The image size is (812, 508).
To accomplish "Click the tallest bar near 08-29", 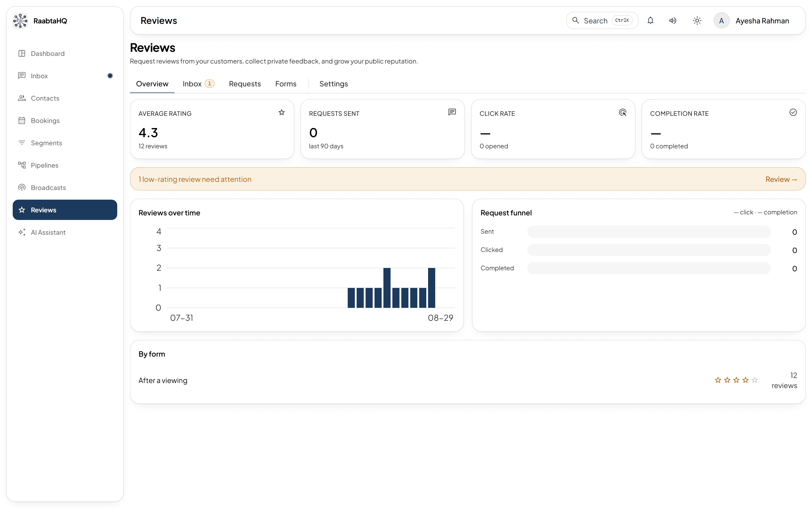I will pos(431,288).
